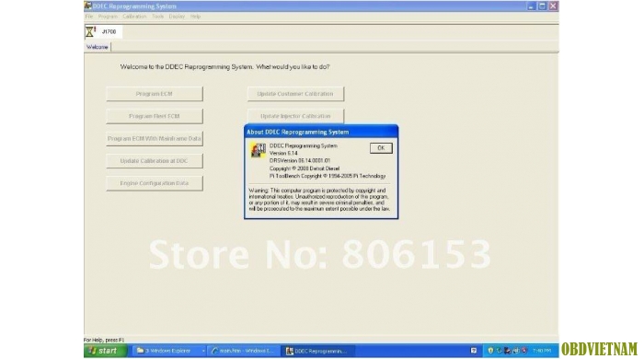
Task: Open the language bar icon on the taskbar
Action: [x=474, y=351]
